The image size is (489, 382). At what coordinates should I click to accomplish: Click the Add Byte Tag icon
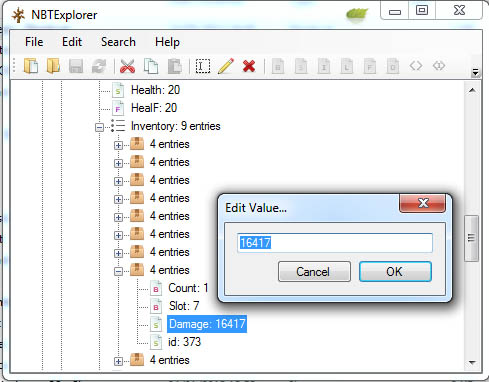tap(278, 66)
